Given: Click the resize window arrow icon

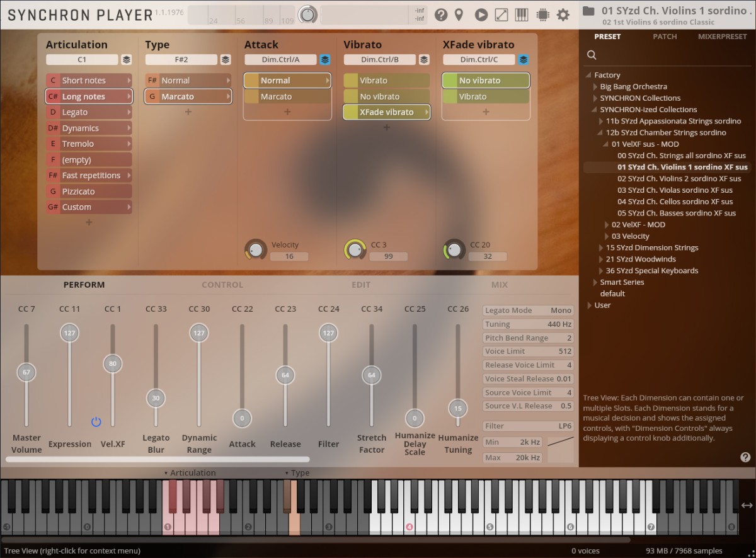Looking at the screenshot, I should (501, 14).
